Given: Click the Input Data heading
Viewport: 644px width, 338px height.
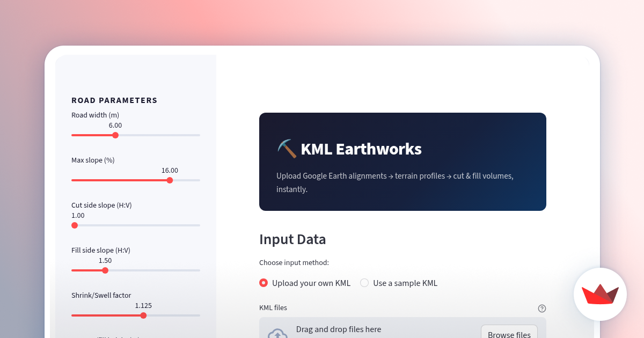Looking at the screenshot, I should (x=292, y=239).
